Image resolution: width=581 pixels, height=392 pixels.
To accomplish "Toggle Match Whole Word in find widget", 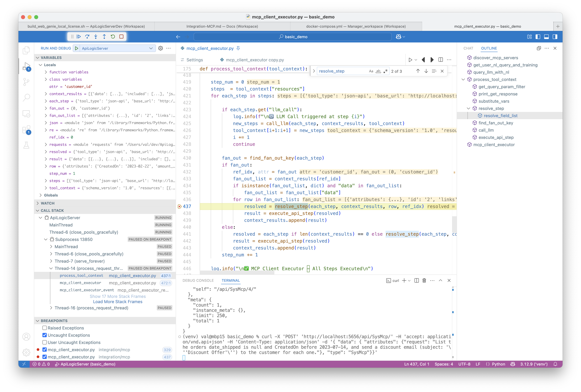I will (x=378, y=71).
